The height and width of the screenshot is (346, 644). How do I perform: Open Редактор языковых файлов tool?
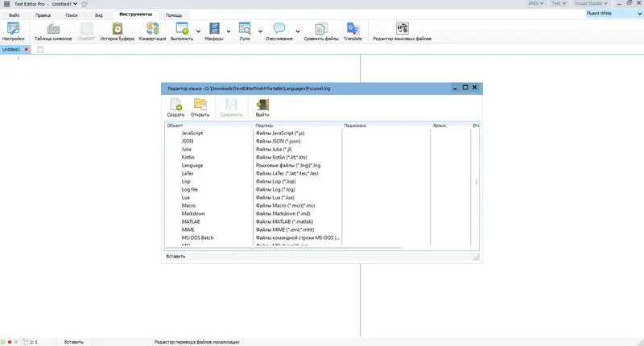402,31
